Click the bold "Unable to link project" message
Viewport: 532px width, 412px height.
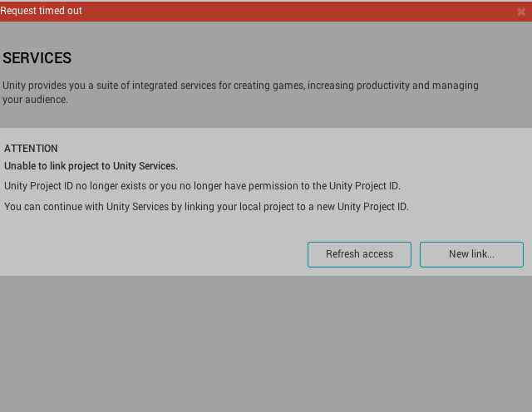(91, 166)
